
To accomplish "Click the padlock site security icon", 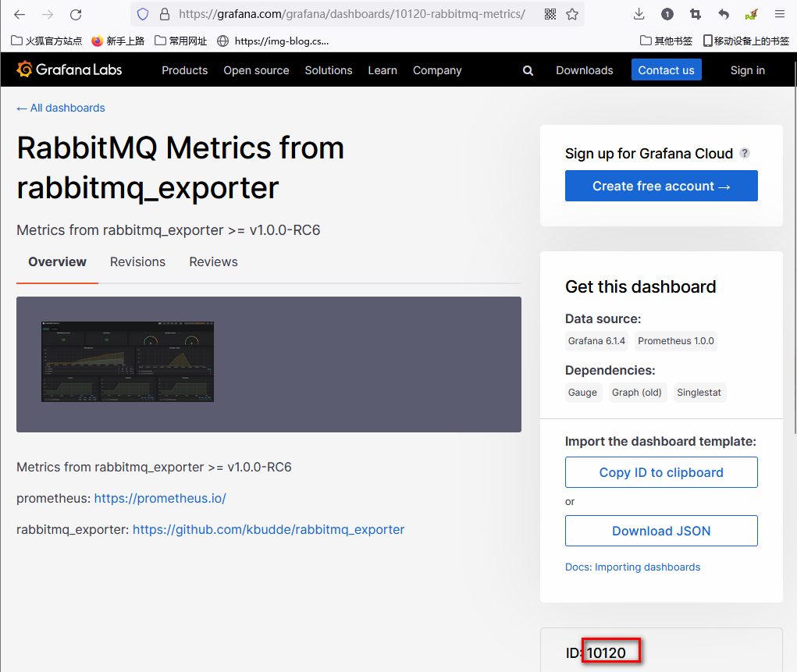I will (165, 14).
